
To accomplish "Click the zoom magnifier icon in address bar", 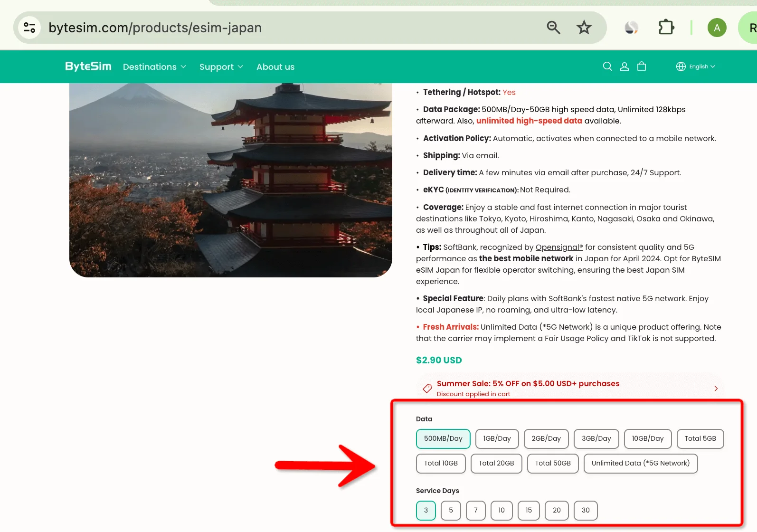I will pos(553,28).
